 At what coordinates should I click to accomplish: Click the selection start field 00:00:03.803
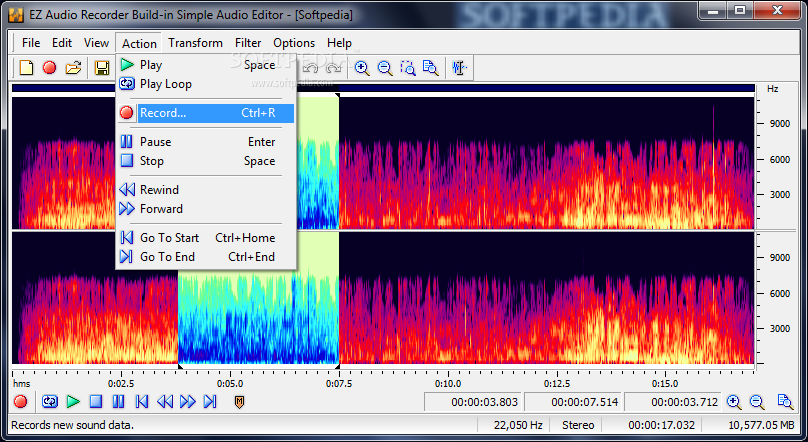473,402
